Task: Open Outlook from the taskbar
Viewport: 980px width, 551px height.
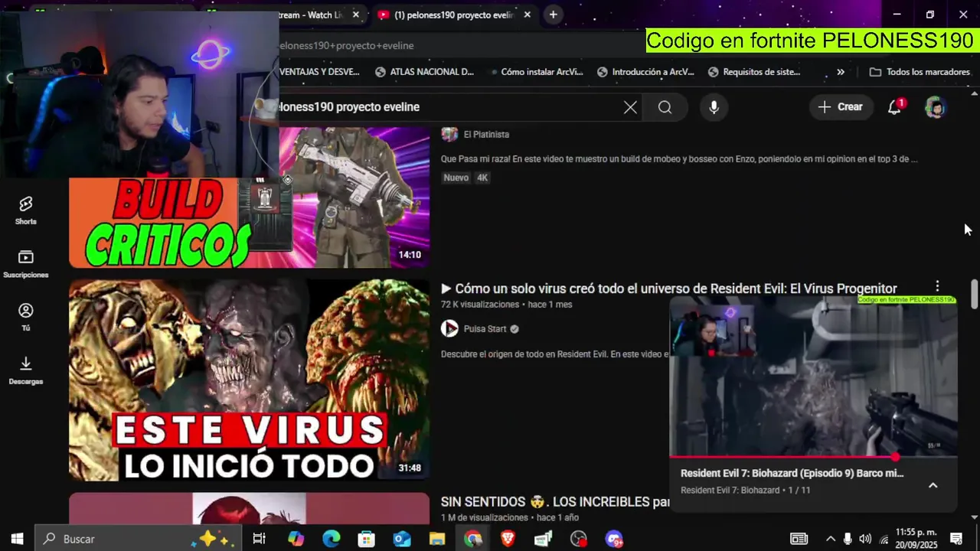Action: pyautogui.click(x=402, y=539)
